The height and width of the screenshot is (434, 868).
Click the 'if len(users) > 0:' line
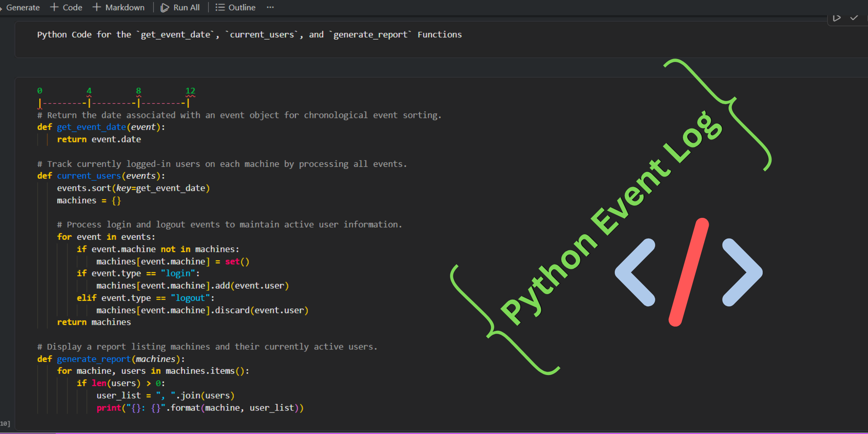[121, 383]
